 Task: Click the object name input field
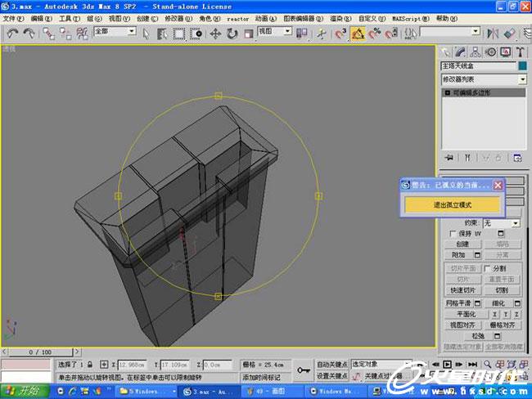coord(479,65)
